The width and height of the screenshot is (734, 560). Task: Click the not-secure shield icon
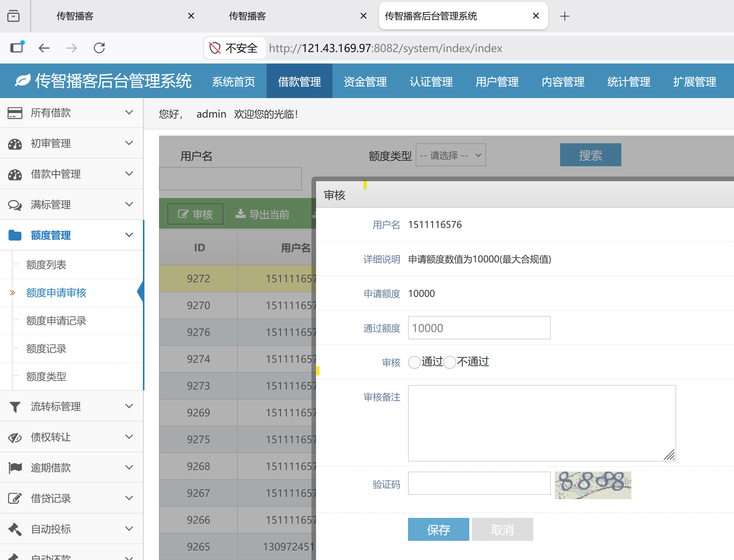[x=215, y=48]
